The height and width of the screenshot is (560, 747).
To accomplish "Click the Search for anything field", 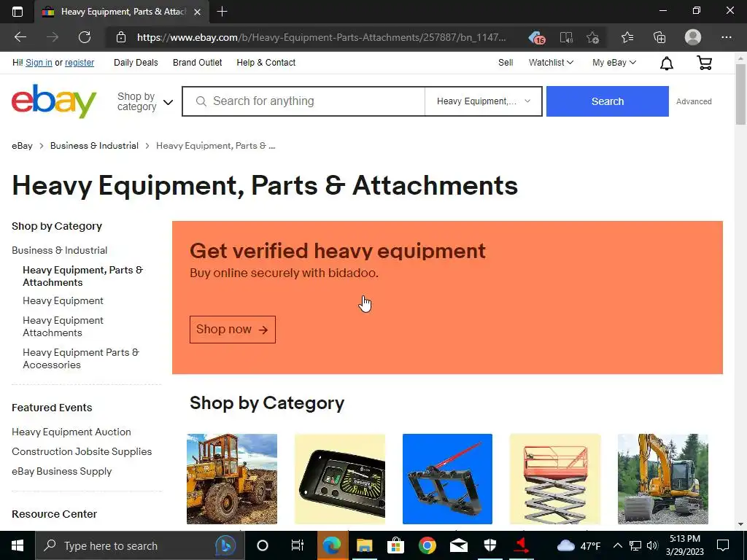I will [304, 101].
